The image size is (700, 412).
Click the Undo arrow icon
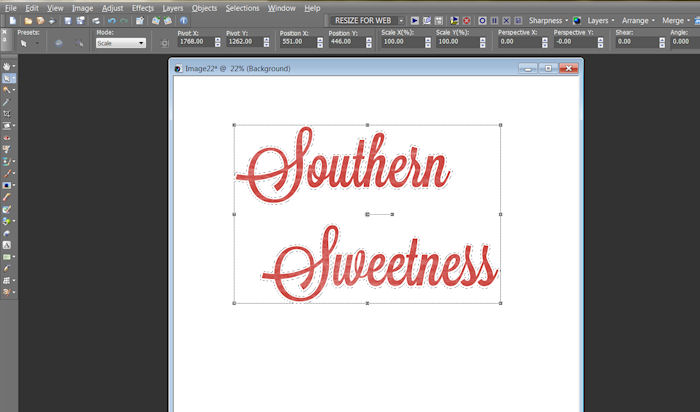(112, 20)
